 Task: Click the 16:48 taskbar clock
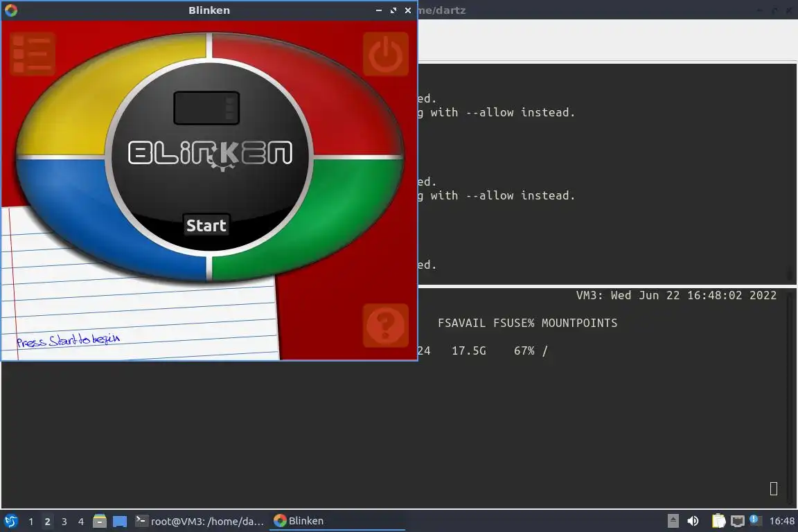coord(781,521)
